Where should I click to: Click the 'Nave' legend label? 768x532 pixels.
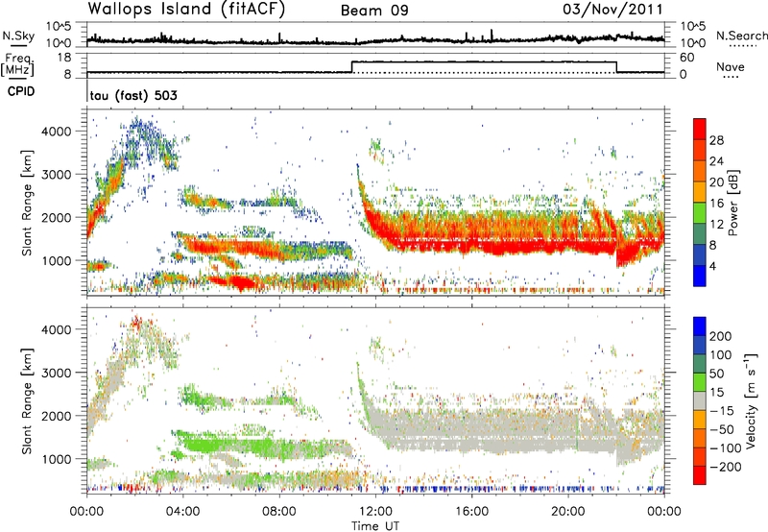click(x=731, y=66)
